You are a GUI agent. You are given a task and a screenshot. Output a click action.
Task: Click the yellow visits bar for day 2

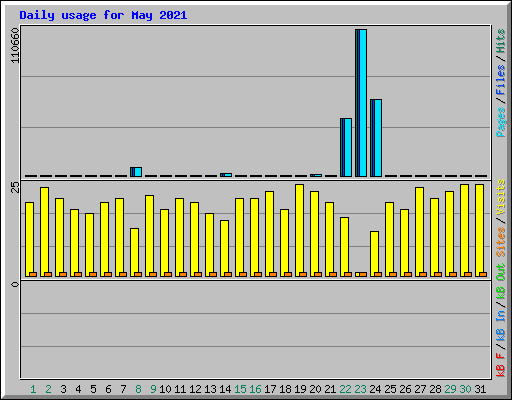(44, 232)
